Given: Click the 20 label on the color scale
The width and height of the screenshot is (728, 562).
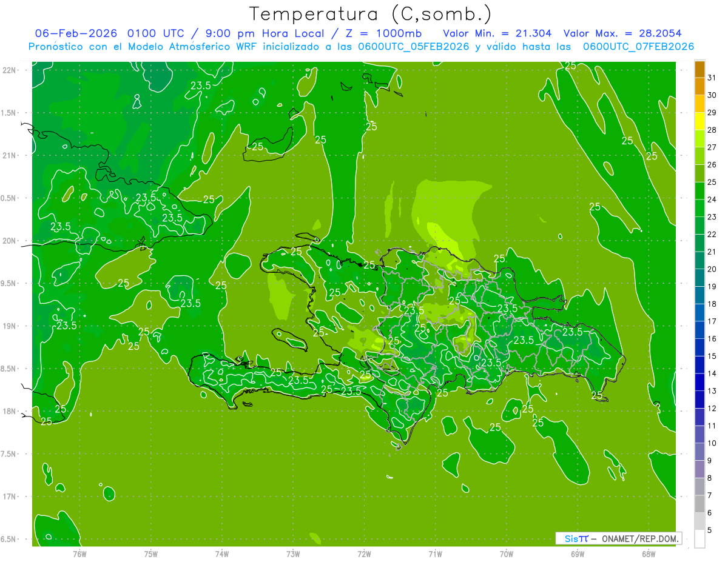Looking at the screenshot, I should (712, 269).
